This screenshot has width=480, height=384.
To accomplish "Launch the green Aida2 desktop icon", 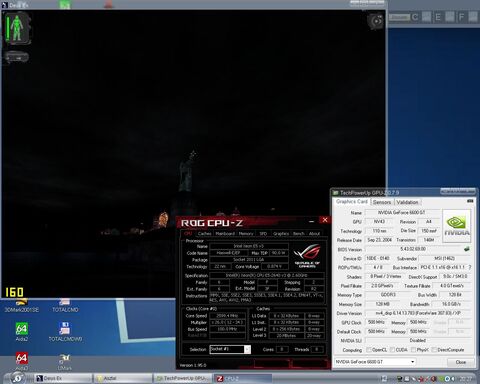I will pyautogui.click(x=22, y=332).
